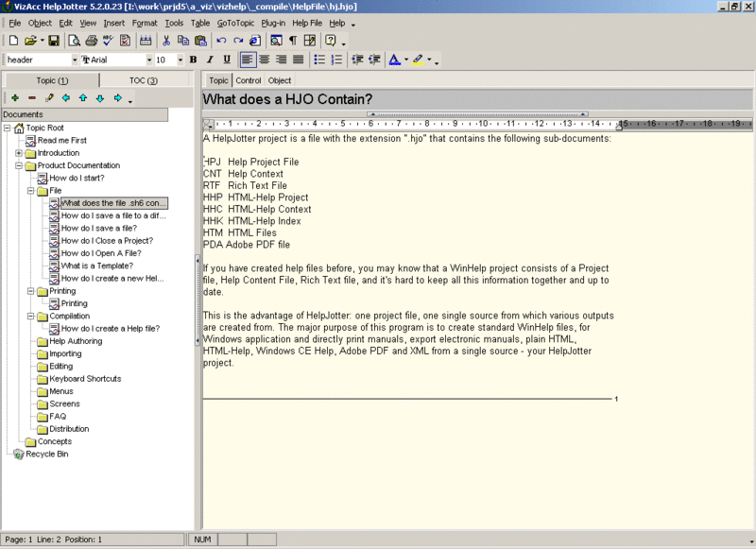
Task: Set center text alignment
Action: [x=265, y=60]
